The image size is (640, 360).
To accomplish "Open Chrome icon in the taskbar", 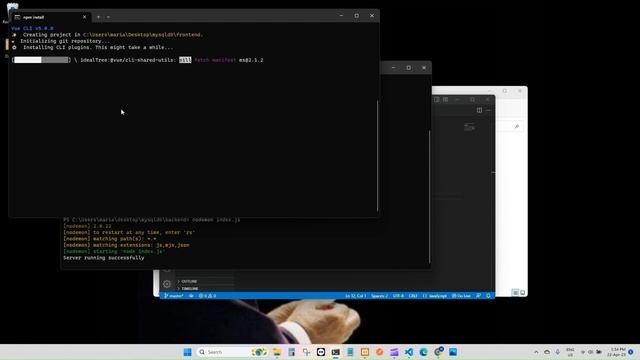I will click(x=438, y=351).
